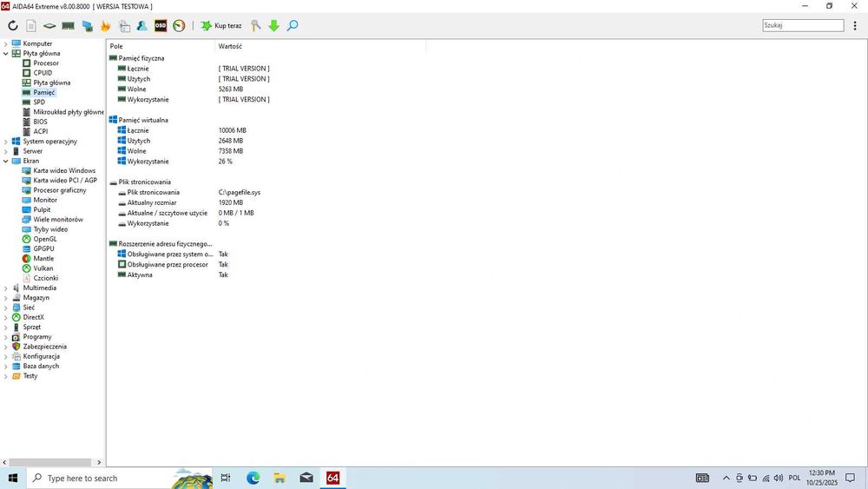Click the Pole column header
Viewport: 868px width, 489px height.
[x=161, y=47]
